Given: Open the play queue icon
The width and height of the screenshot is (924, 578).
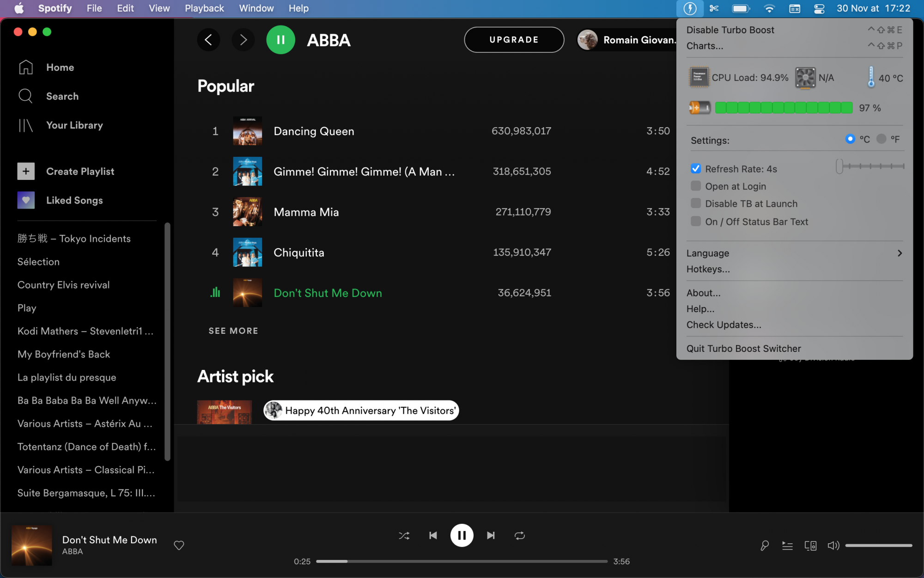Looking at the screenshot, I should pos(787,546).
